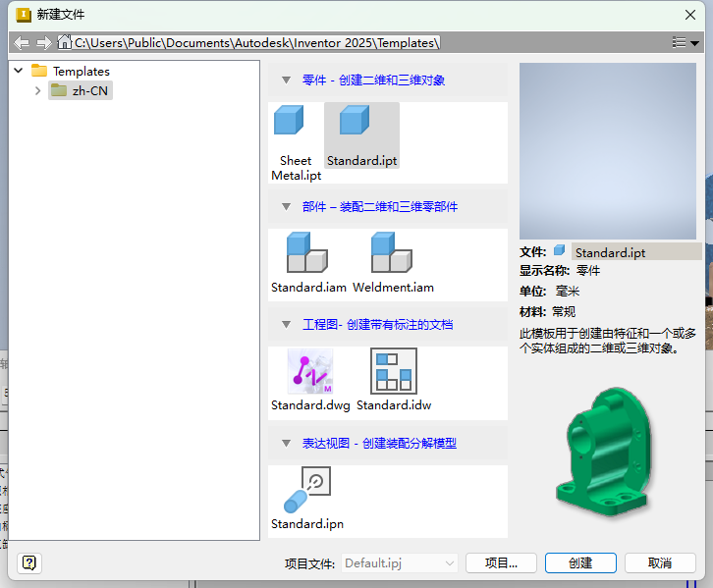713x588 pixels.
Task: Click the Sheet Metal.ipt file name text
Action: [x=296, y=168]
